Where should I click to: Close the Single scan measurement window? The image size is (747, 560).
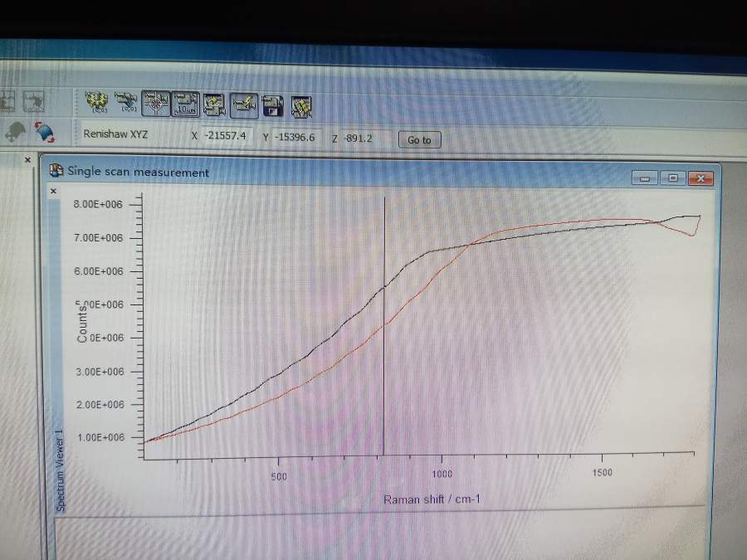coord(701,178)
